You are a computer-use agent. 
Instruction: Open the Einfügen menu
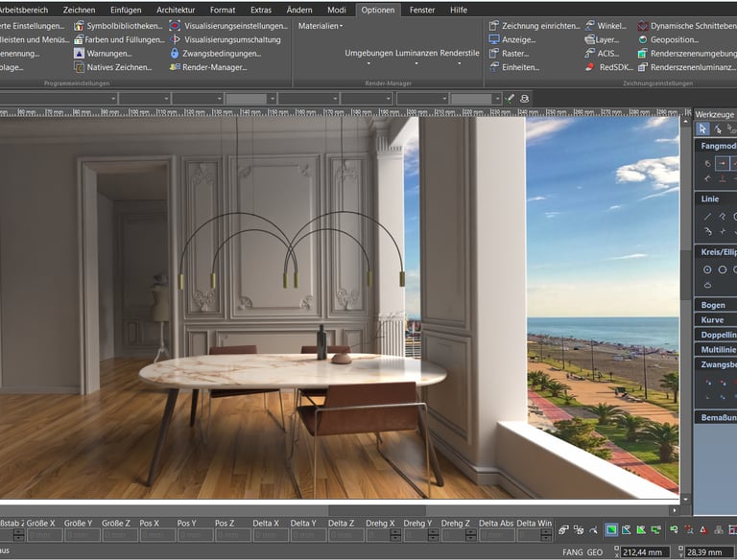coord(126,10)
